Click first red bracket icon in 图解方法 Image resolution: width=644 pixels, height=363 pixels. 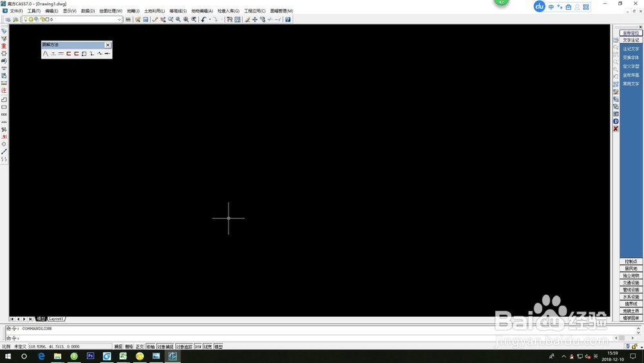tap(69, 54)
